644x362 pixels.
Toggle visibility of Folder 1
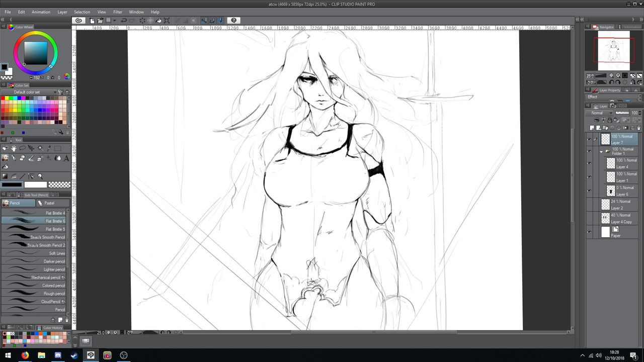(x=589, y=151)
